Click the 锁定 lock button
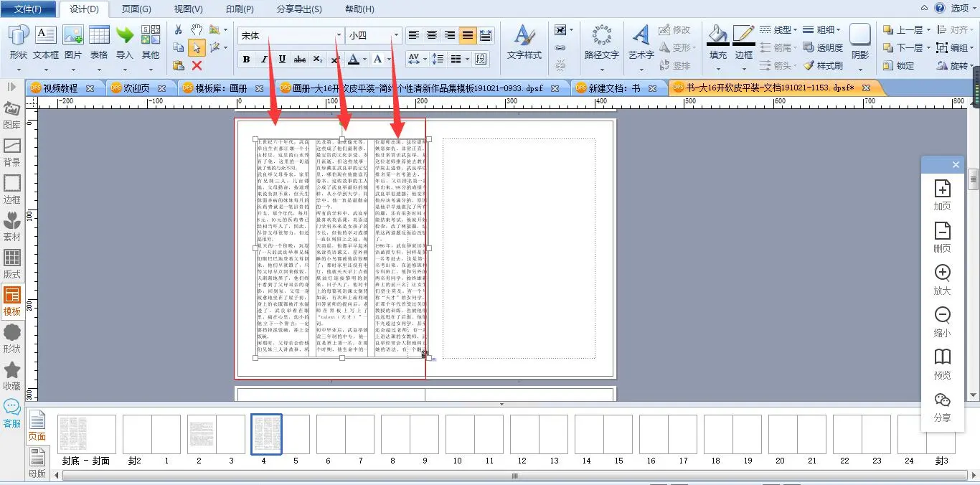Image resolution: width=980 pixels, height=485 pixels. [x=899, y=65]
